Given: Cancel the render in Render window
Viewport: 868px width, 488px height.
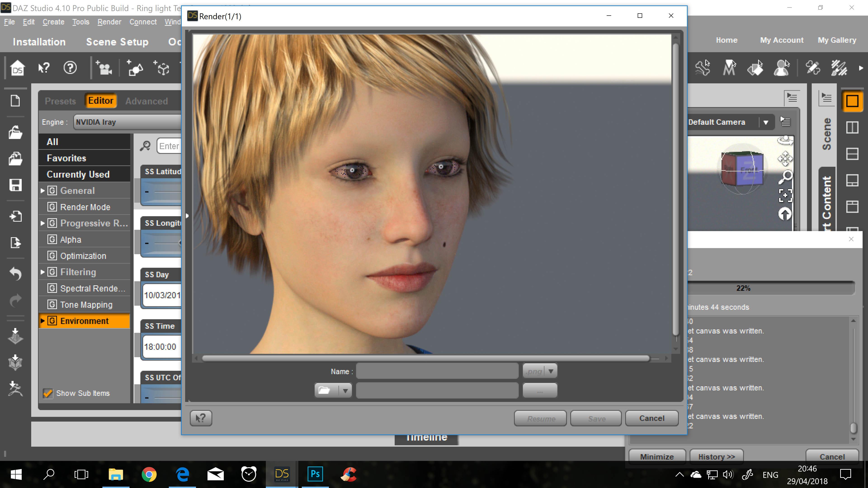Looking at the screenshot, I should [651, 418].
